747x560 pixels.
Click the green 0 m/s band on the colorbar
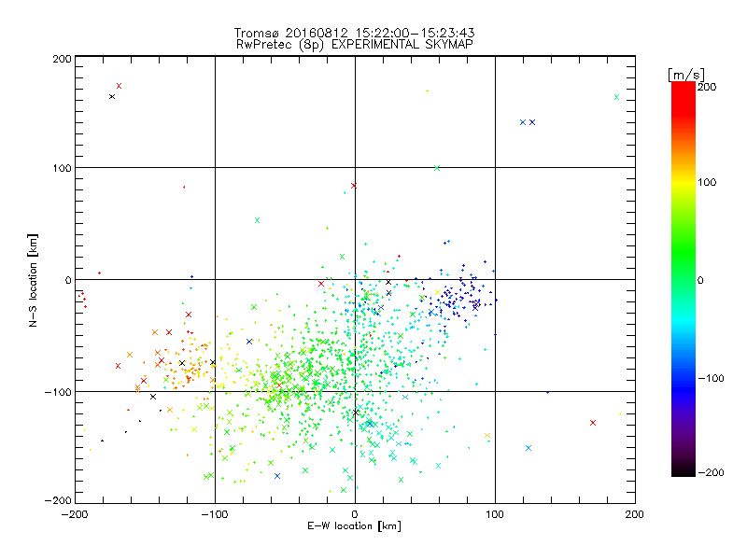(x=684, y=280)
